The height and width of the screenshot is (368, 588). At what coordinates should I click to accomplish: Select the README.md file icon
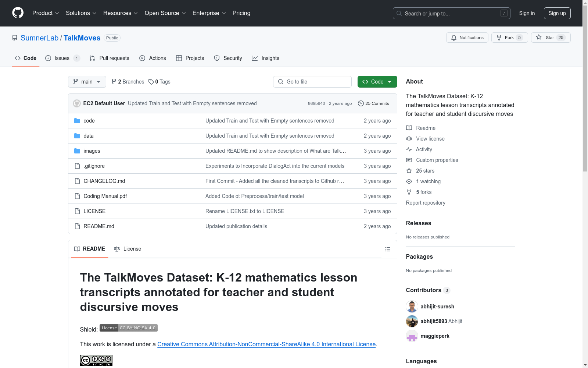pyautogui.click(x=77, y=226)
